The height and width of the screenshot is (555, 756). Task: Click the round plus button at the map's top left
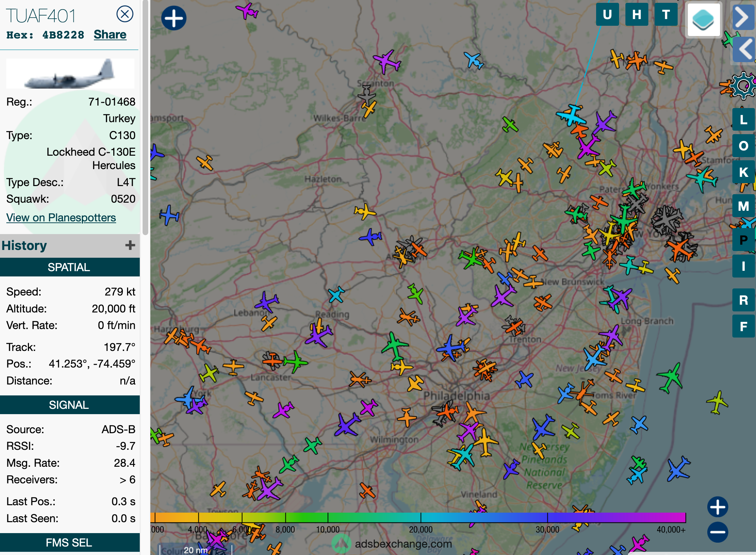(x=174, y=18)
